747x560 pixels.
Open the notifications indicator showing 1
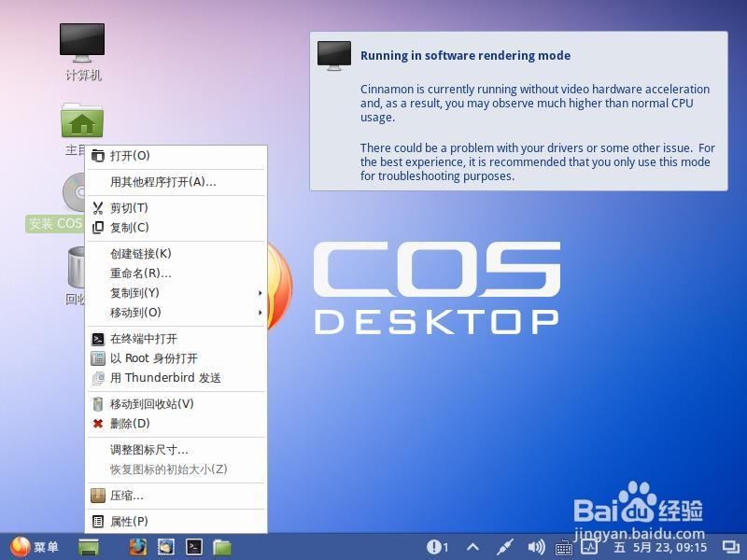437,547
